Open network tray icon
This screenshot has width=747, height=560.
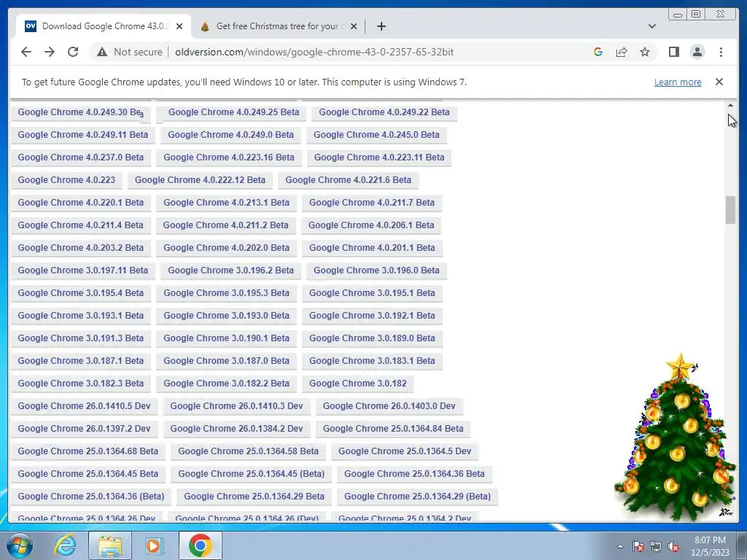(656, 546)
